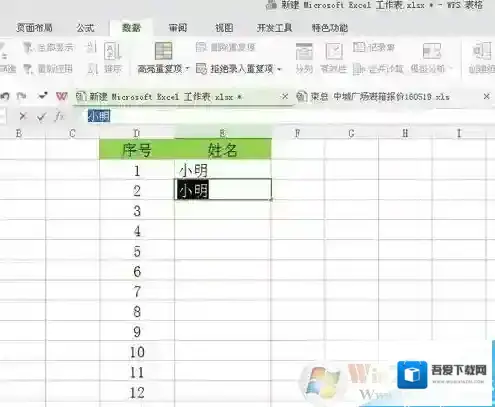Open the 排序 sort tool

(113, 57)
